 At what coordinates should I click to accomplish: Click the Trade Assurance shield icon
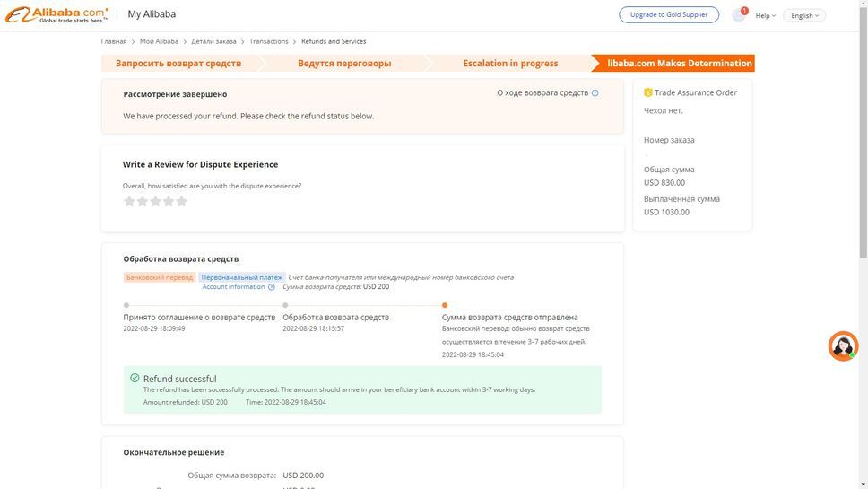click(648, 92)
